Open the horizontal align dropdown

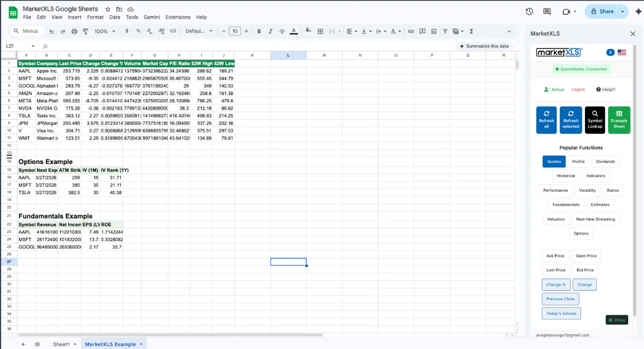pyautogui.click(x=352, y=31)
